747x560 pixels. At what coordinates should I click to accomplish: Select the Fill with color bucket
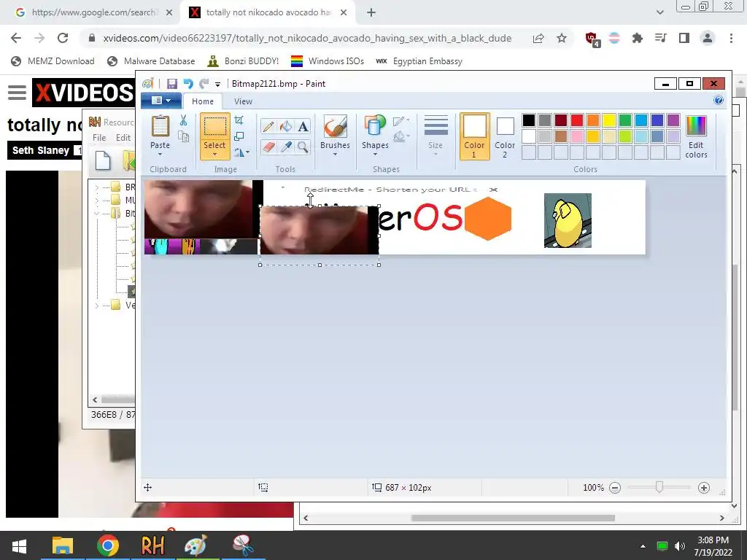click(x=286, y=126)
